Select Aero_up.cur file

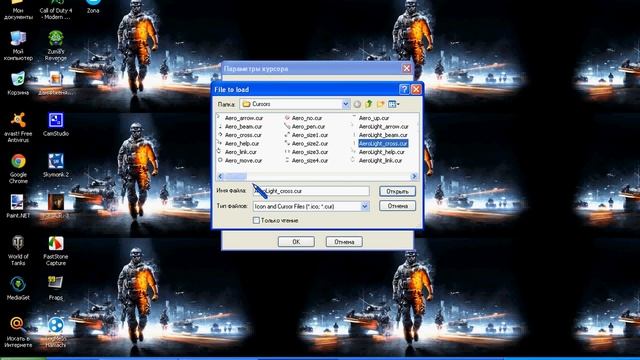[374, 118]
